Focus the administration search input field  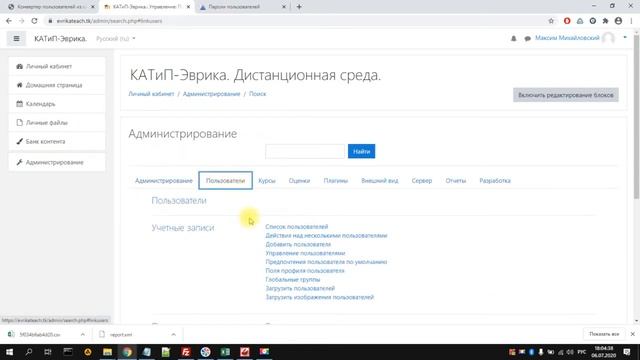[305, 151]
